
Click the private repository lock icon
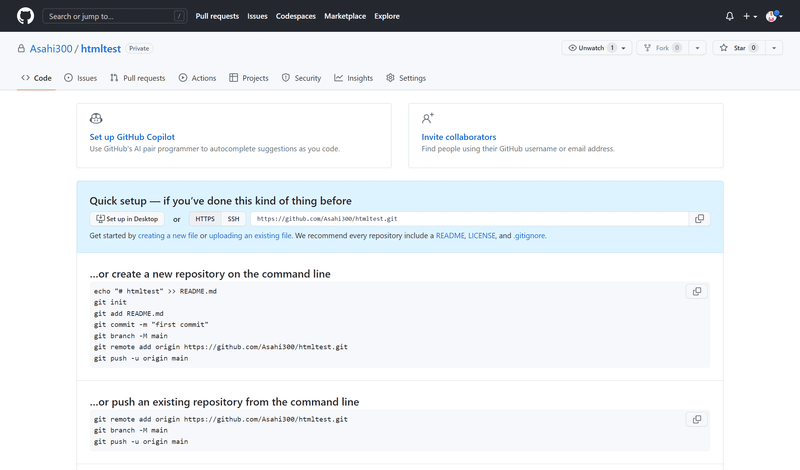pos(21,48)
